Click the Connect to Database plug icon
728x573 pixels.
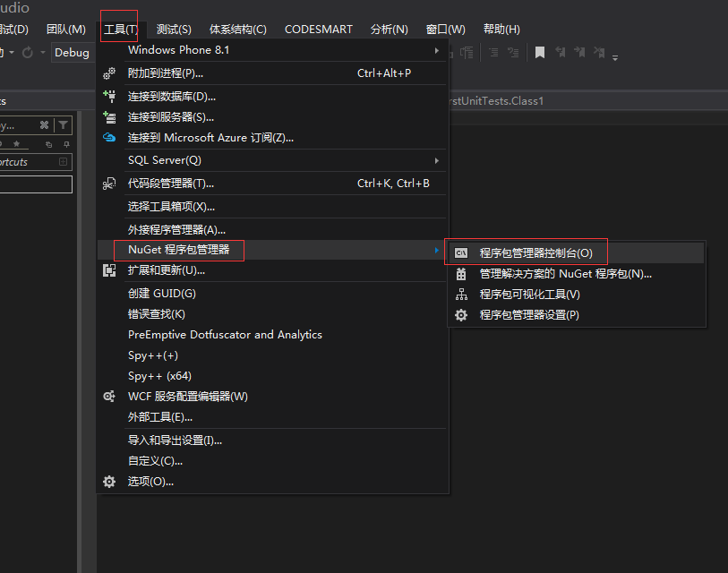pos(109,96)
